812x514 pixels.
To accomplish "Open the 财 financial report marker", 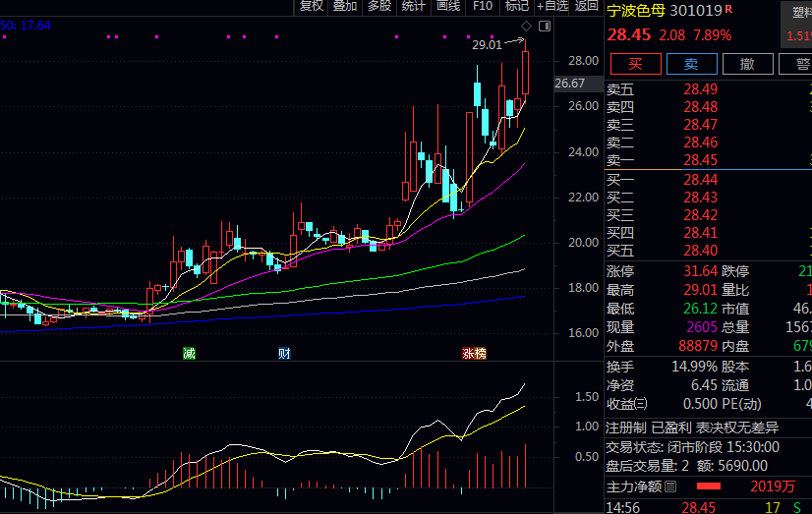I will coord(284,354).
